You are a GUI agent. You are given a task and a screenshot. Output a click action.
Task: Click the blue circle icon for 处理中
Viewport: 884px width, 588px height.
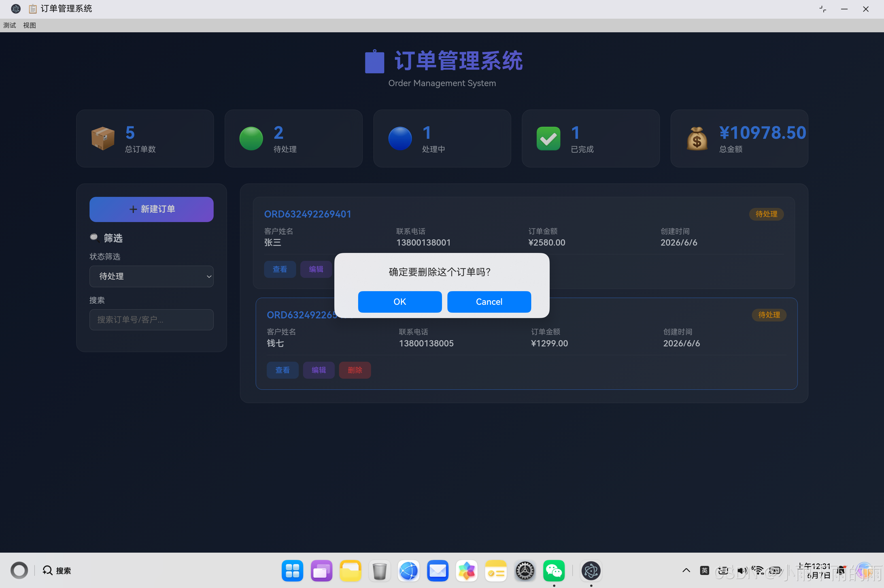pyautogui.click(x=400, y=139)
